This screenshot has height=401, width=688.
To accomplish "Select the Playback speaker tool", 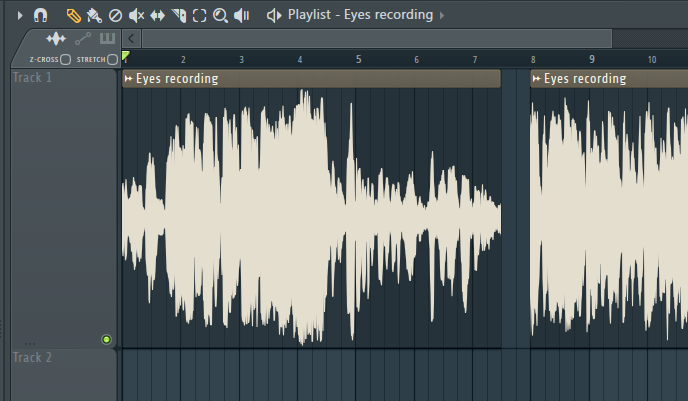I will tap(241, 16).
